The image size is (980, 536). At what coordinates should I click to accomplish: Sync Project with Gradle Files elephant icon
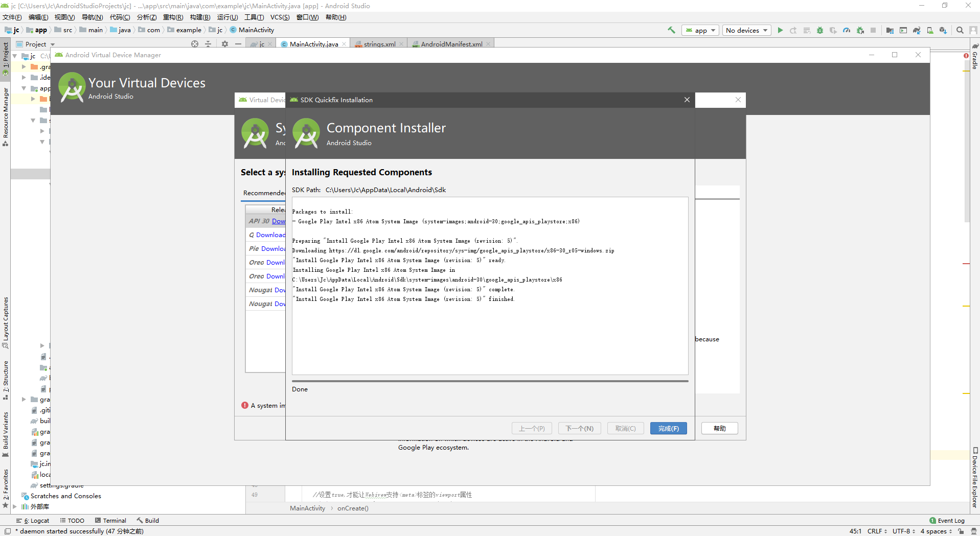click(917, 30)
